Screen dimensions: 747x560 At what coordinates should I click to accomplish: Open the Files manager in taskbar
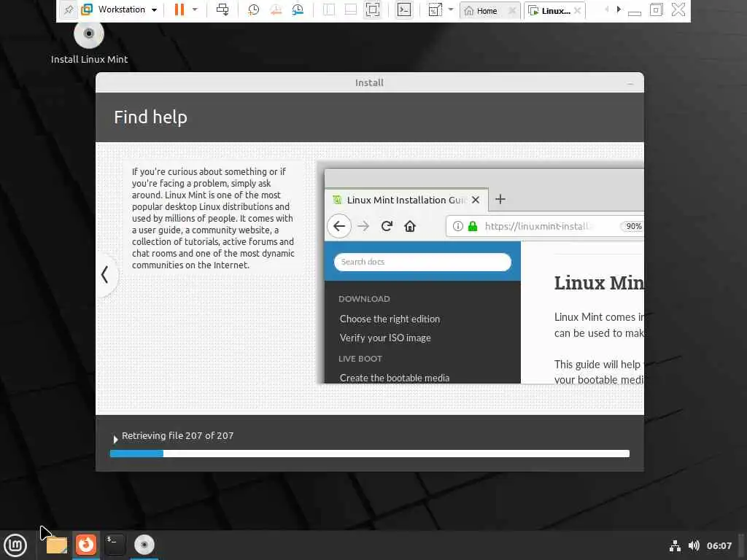tap(57, 545)
